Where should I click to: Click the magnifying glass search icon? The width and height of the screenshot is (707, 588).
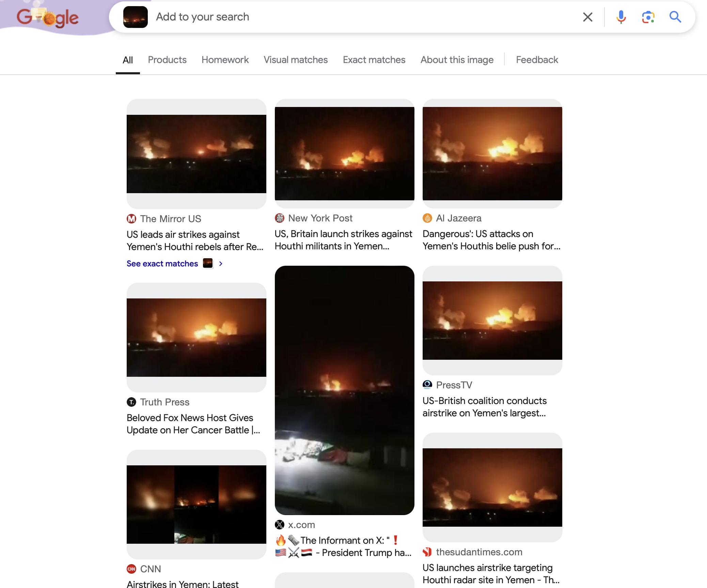[x=675, y=17]
